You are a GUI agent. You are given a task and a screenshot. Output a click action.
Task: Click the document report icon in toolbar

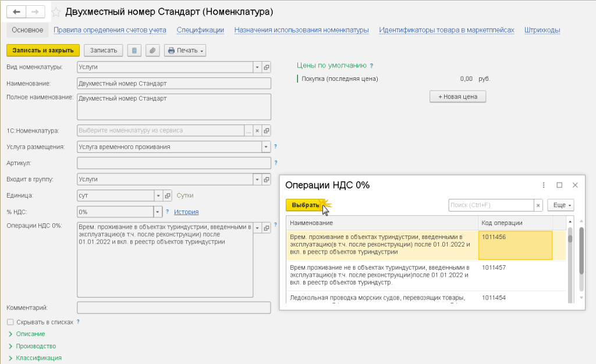click(135, 51)
